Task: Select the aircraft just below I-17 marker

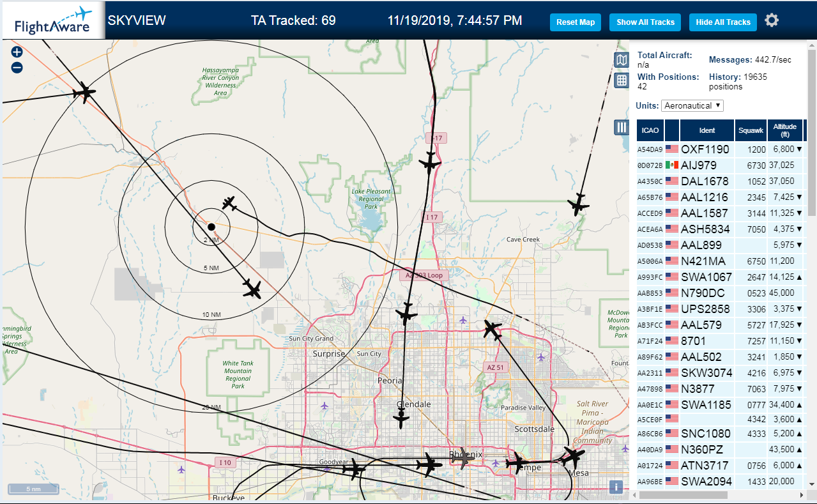Action: (x=430, y=163)
